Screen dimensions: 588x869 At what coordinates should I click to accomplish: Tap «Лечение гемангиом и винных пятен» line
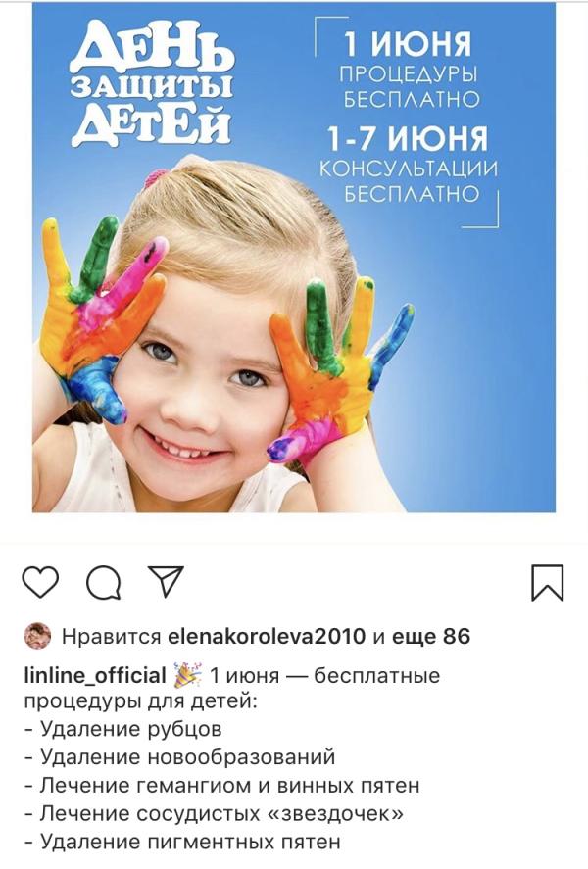click(222, 786)
